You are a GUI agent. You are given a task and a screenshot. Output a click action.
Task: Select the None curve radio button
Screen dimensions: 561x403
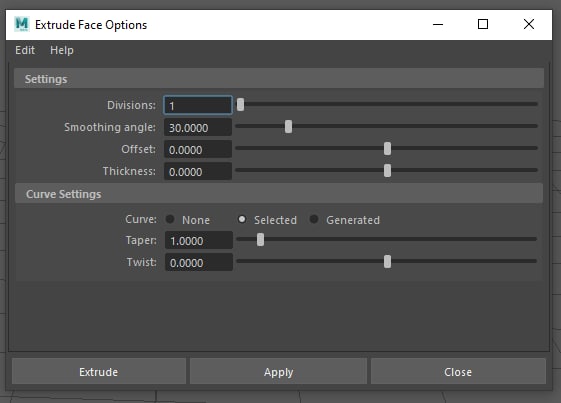[170, 219]
